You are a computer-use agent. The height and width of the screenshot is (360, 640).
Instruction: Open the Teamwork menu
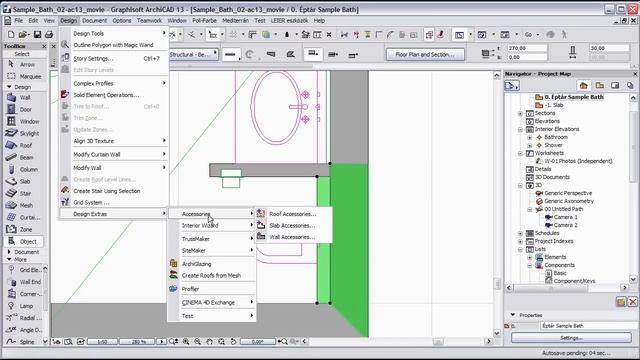coord(149,20)
